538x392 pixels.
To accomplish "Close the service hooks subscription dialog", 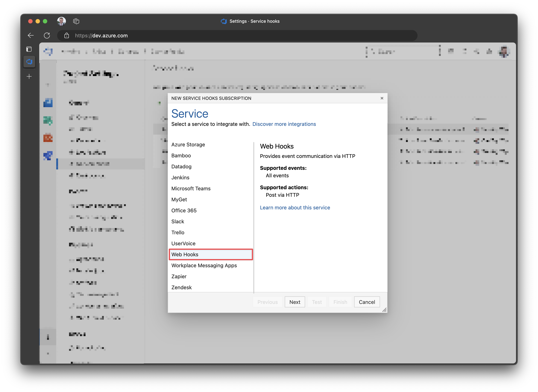I will click(x=382, y=98).
